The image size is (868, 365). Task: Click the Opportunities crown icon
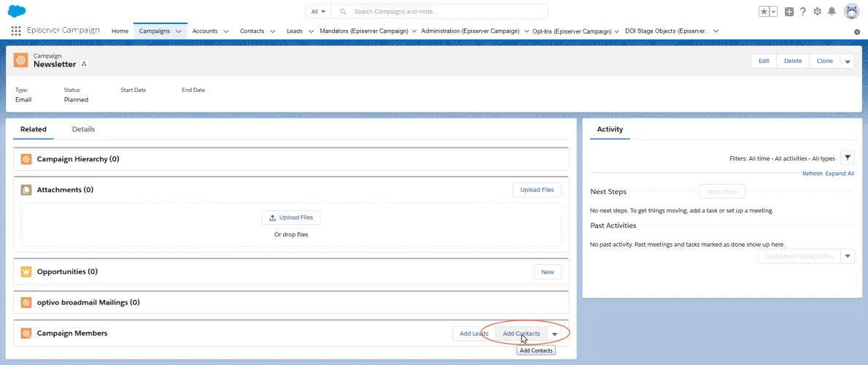[x=26, y=272]
